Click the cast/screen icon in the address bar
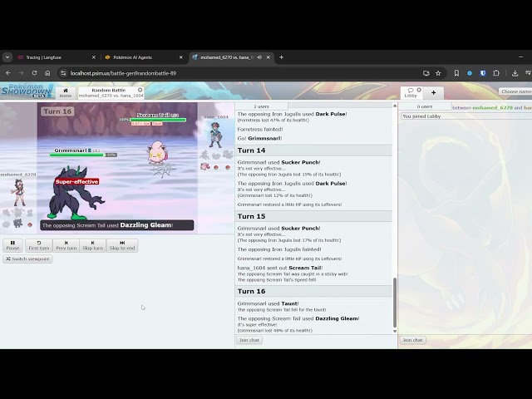 point(426,73)
